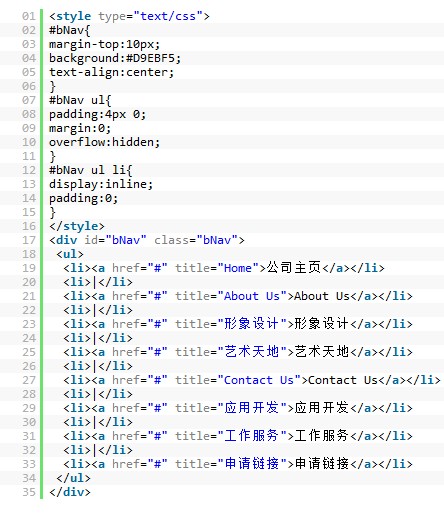
Task: Click black link text 'About Us' on line 21
Action: (x=322, y=296)
